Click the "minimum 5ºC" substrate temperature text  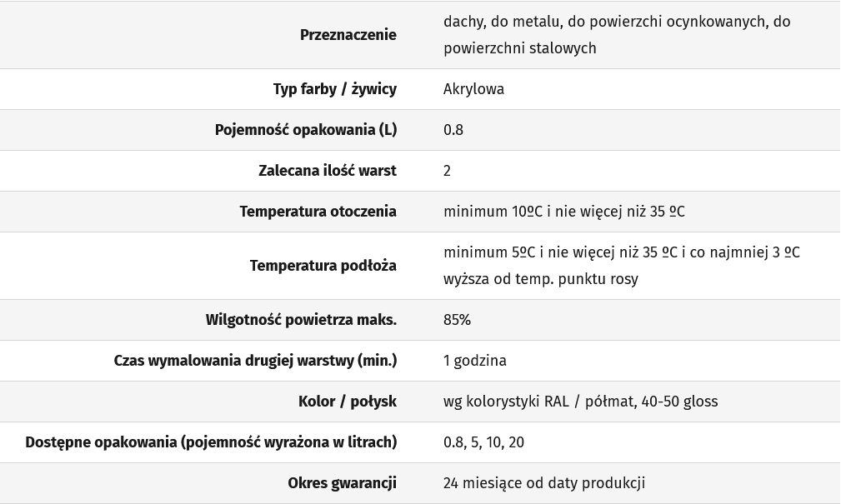pyautogui.click(x=489, y=252)
